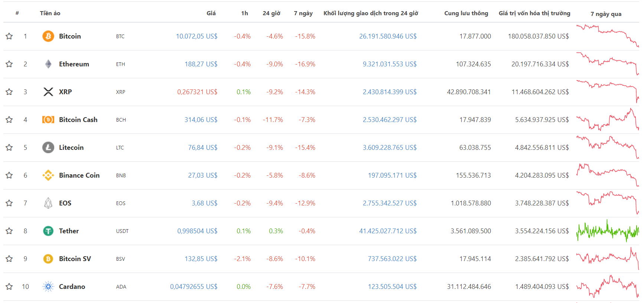644x303 pixels.
Task: Click Ethereum price 188,27 US$
Action: (201, 64)
